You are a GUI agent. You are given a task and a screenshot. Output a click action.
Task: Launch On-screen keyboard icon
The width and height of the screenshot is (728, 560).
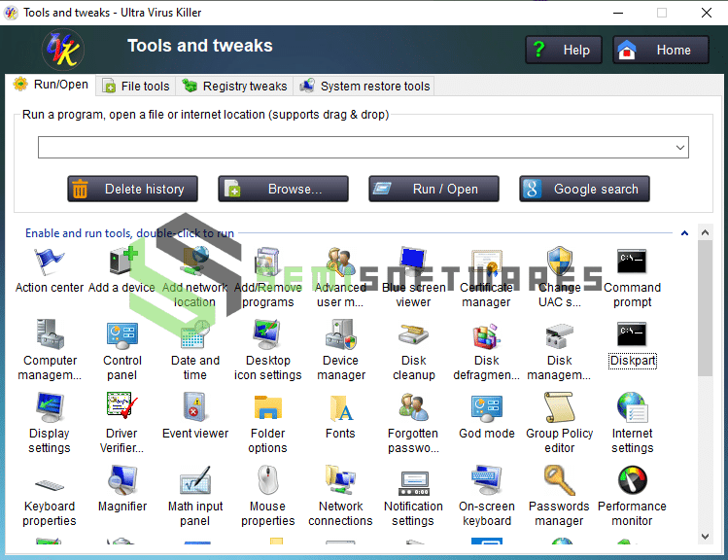click(x=486, y=479)
